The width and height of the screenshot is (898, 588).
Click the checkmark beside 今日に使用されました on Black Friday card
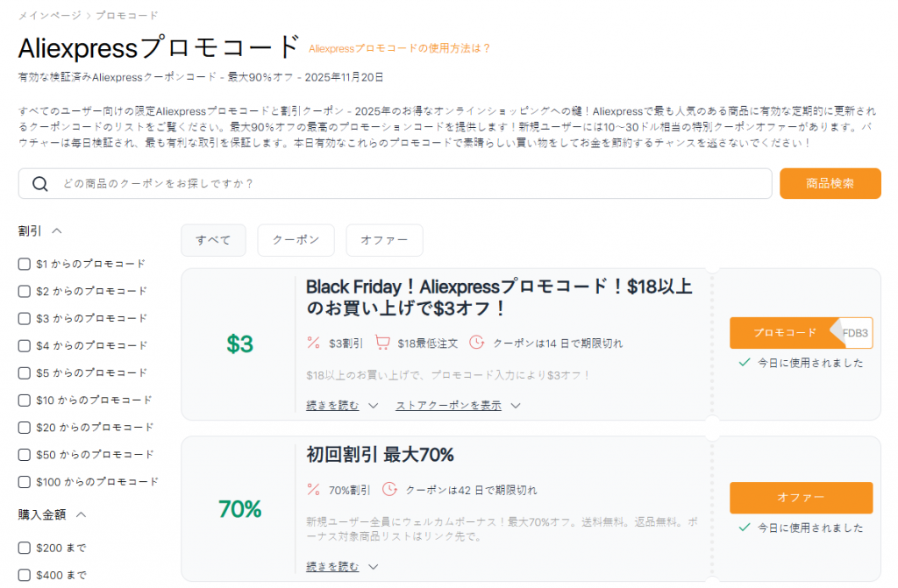pyautogui.click(x=746, y=362)
